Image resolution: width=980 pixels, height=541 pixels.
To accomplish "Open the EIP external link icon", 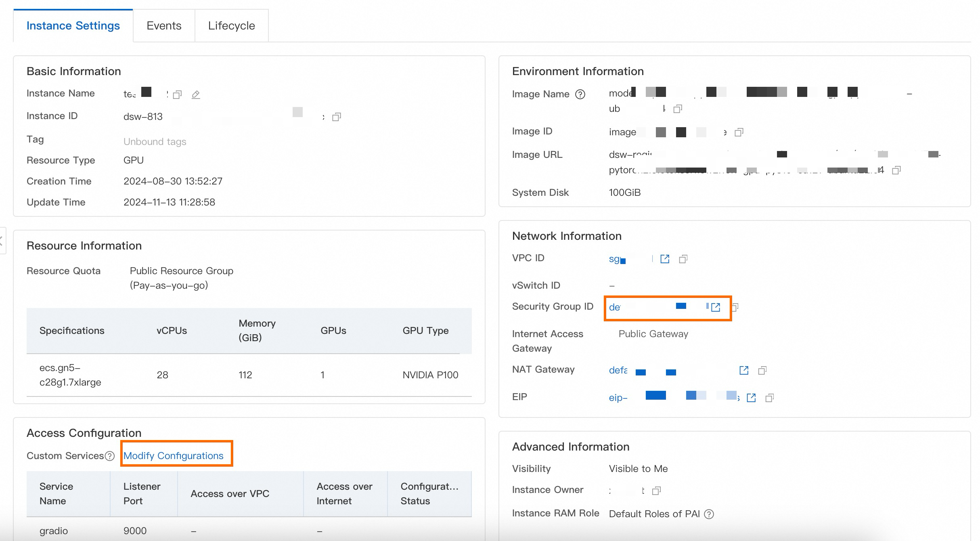I will pyautogui.click(x=751, y=398).
